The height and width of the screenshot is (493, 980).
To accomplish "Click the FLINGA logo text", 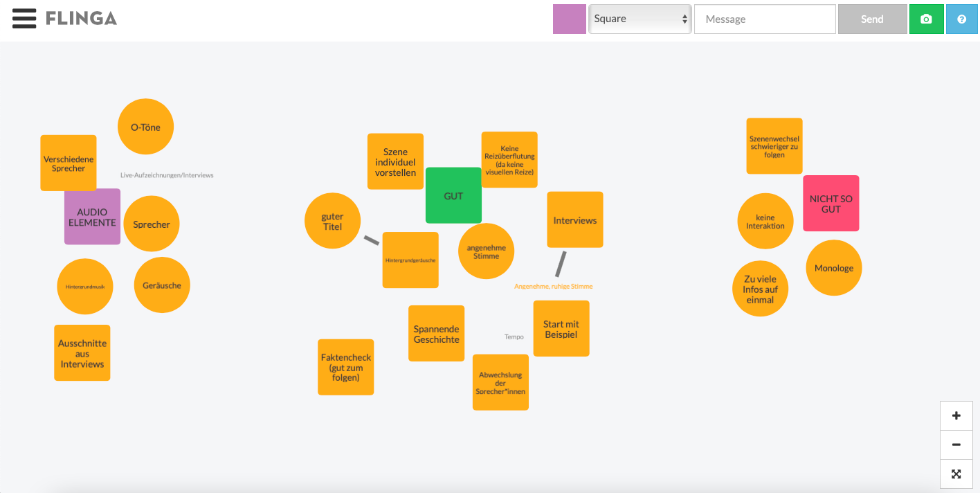I will 82,19.
